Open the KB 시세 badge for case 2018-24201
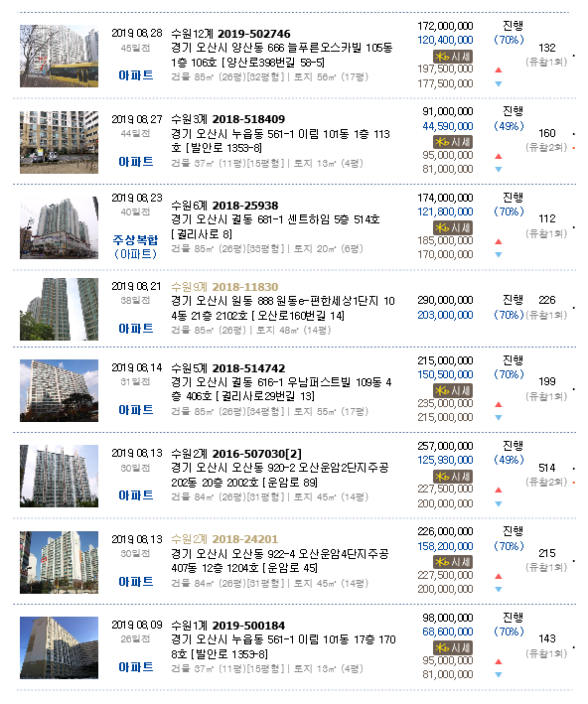The height and width of the screenshot is (704, 588). tap(452, 562)
